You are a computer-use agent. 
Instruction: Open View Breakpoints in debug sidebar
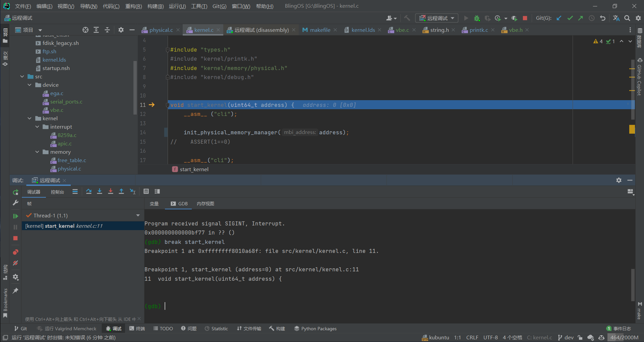click(x=15, y=252)
